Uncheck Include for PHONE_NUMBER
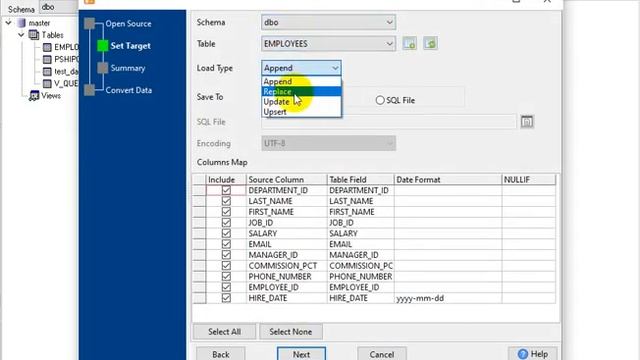Viewport: 640px width, 360px height. coord(226,276)
